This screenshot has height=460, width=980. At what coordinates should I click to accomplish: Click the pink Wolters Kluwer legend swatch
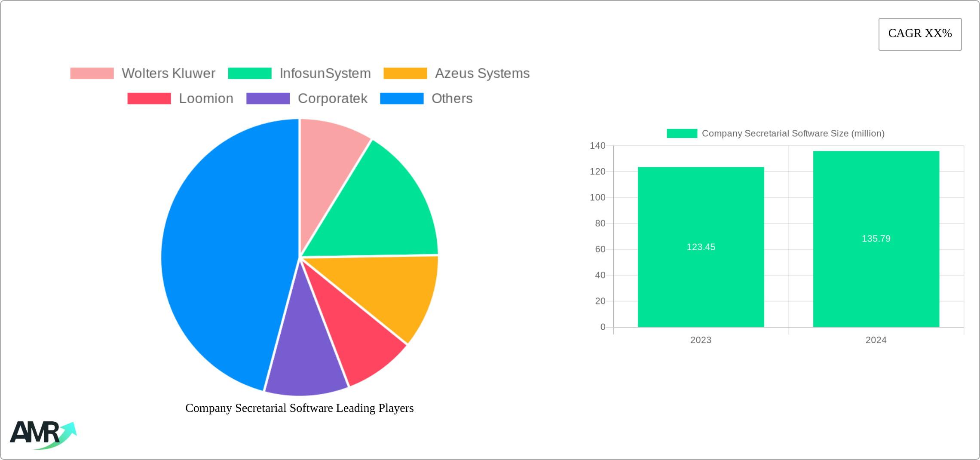click(x=91, y=72)
